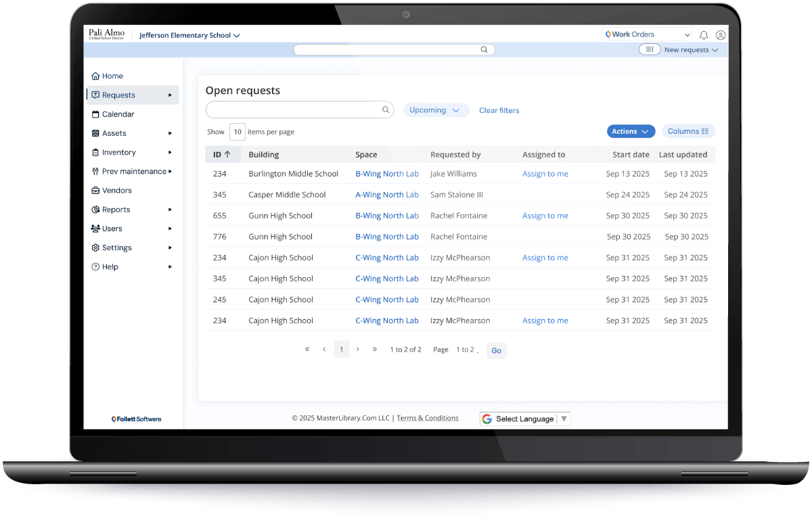Click Assign to me for Burlington request

click(545, 174)
